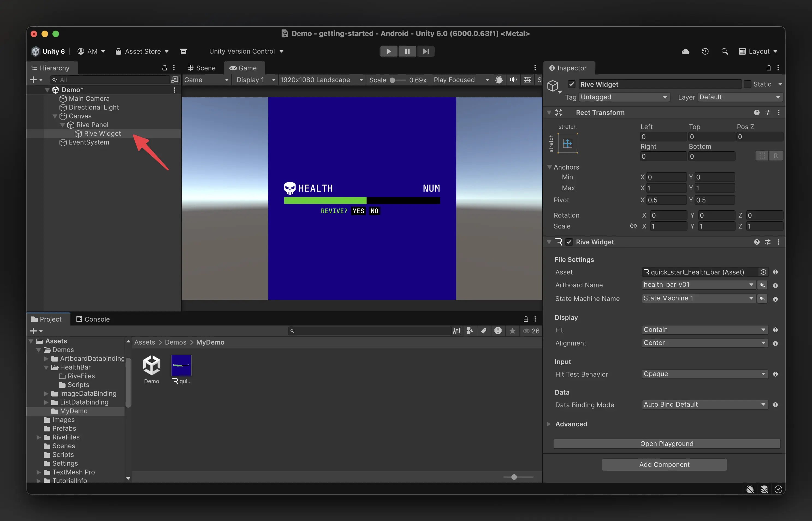Screen dimensions: 812x521
Task: Toggle the Hierarchy panel lock icon
Action: click(x=164, y=68)
